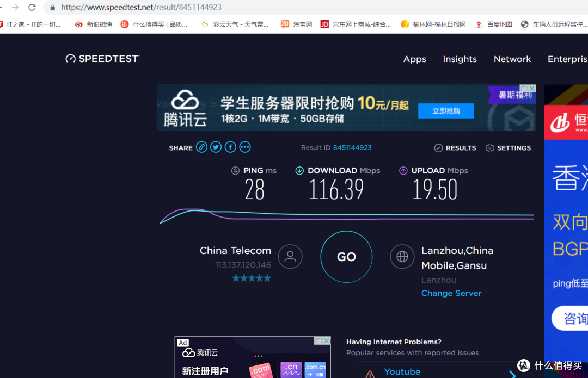
Task: Open the 新浪微博 bookmark
Action: tap(94, 24)
